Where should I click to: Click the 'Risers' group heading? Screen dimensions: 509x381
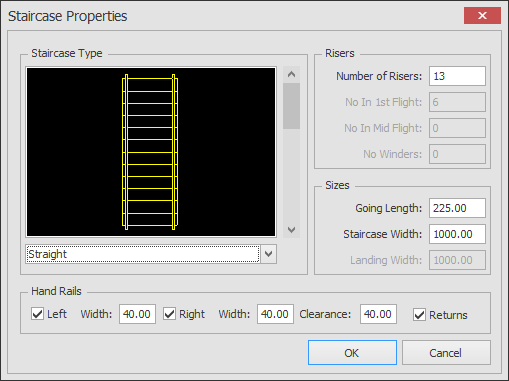click(340, 53)
